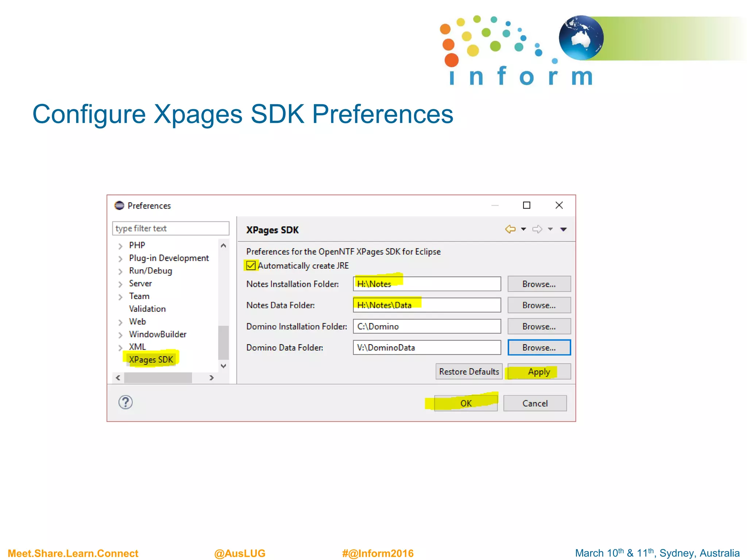This screenshot has width=747, height=560.
Task: Expand the PHP tree node
Action: pos(120,246)
